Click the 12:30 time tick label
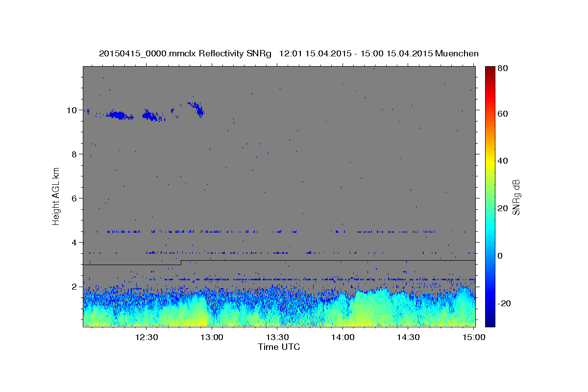 pyautogui.click(x=147, y=337)
